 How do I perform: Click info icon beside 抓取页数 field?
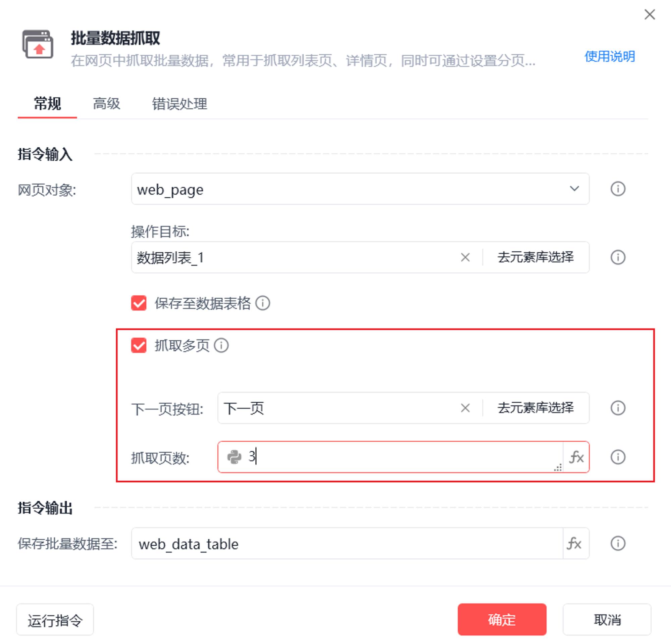[618, 457]
